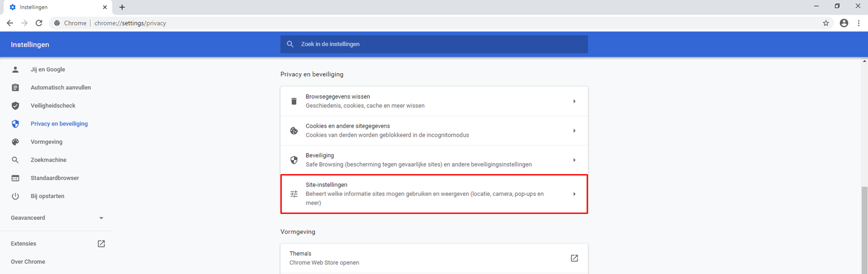This screenshot has width=868, height=274.
Task: Open Thema's external link icon
Action: [x=574, y=258]
